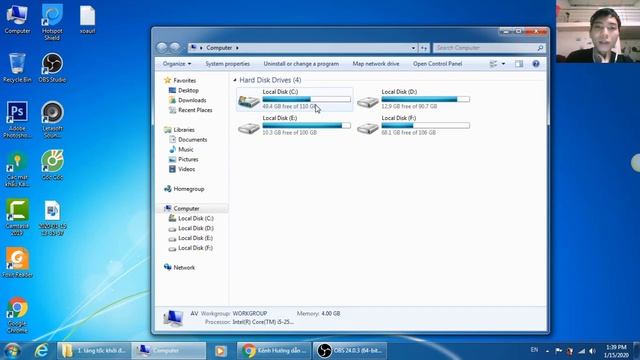Click the Explorer forward navigation arrow
The width and height of the screenshot is (640, 360).
pos(175,48)
